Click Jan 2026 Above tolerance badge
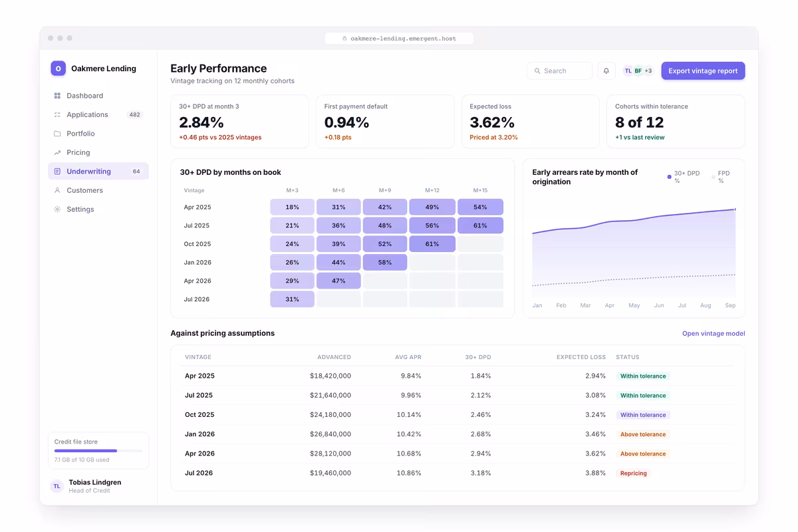 (643, 434)
